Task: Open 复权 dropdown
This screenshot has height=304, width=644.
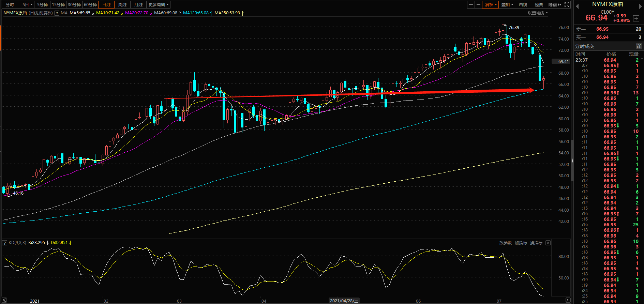Action: pos(491,4)
